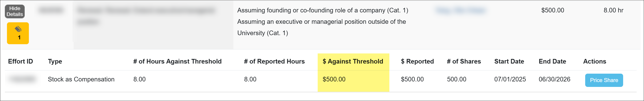Select the Start Date column header
644x101 pixels.
(x=509, y=61)
